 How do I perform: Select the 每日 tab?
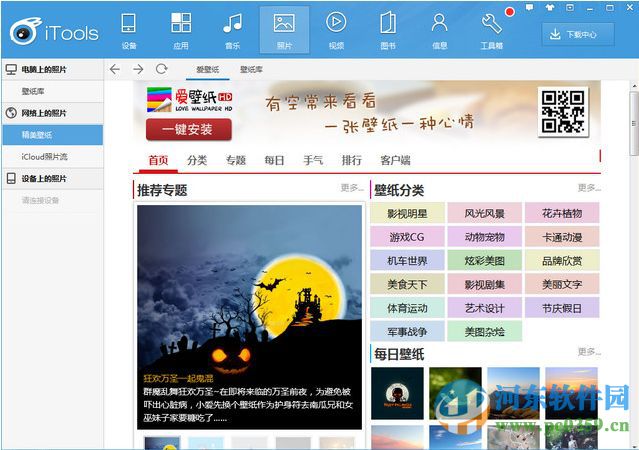[274, 160]
